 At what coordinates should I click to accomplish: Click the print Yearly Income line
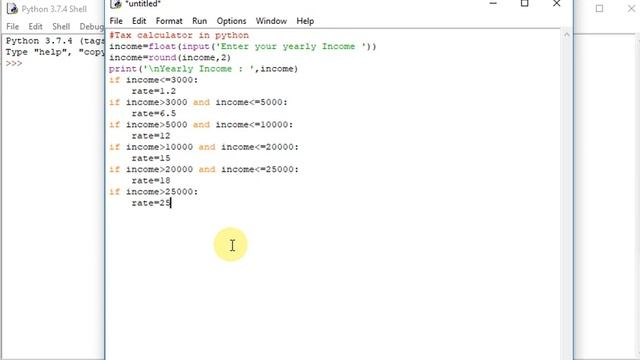(x=203, y=69)
